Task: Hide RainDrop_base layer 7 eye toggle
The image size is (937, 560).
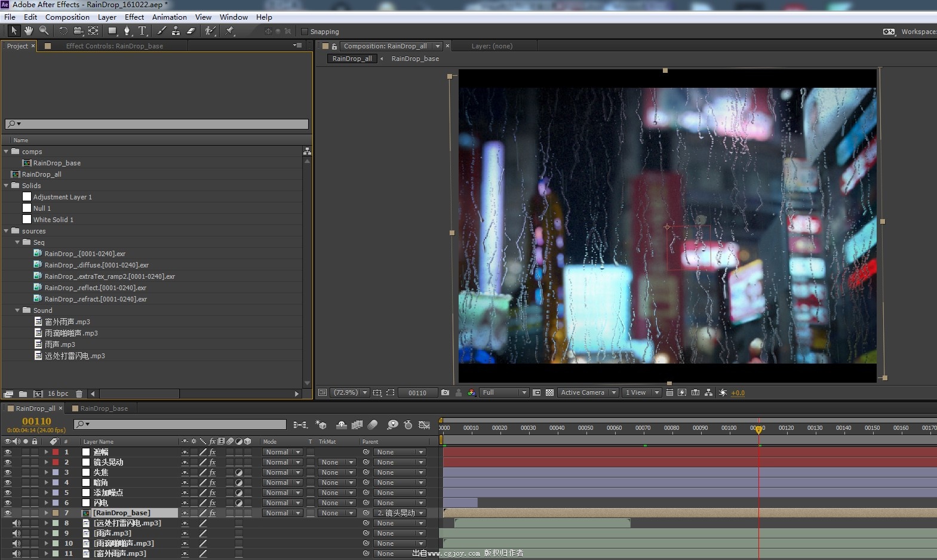Action: 8,513
